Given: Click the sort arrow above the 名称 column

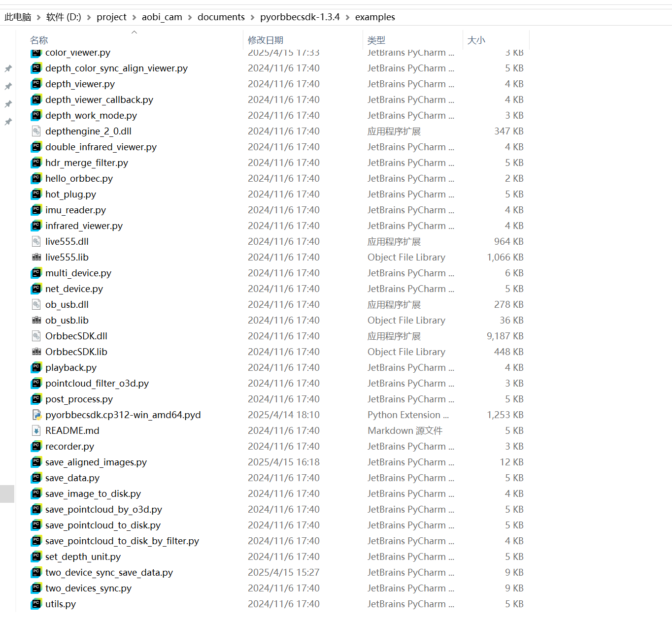Looking at the screenshot, I should (134, 32).
